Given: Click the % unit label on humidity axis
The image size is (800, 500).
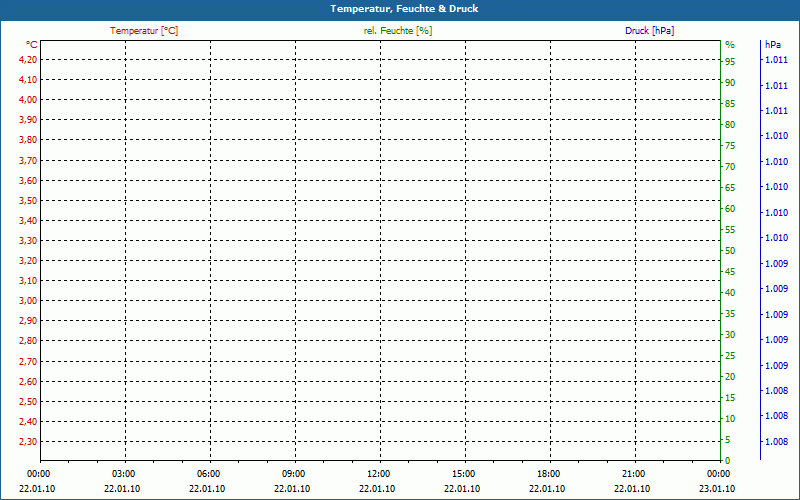Looking at the screenshot, I should click(x=730, y=45).
